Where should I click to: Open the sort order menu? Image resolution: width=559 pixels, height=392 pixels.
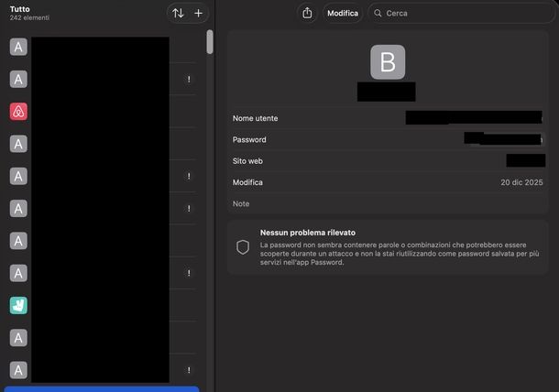coord(178,13)
